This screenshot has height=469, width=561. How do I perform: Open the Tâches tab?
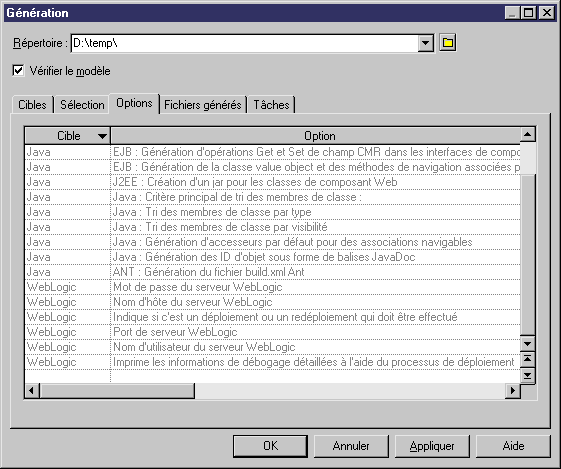click(x=271, y=105)
